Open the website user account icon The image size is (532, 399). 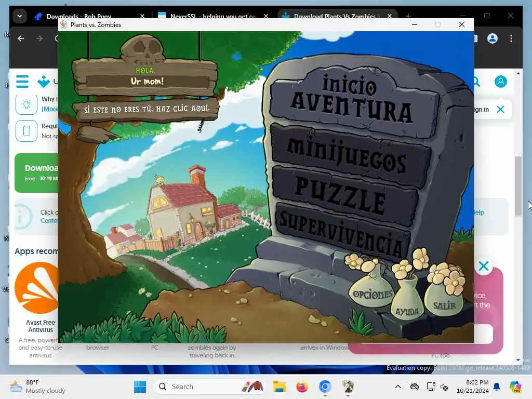(x=500, y=82)
